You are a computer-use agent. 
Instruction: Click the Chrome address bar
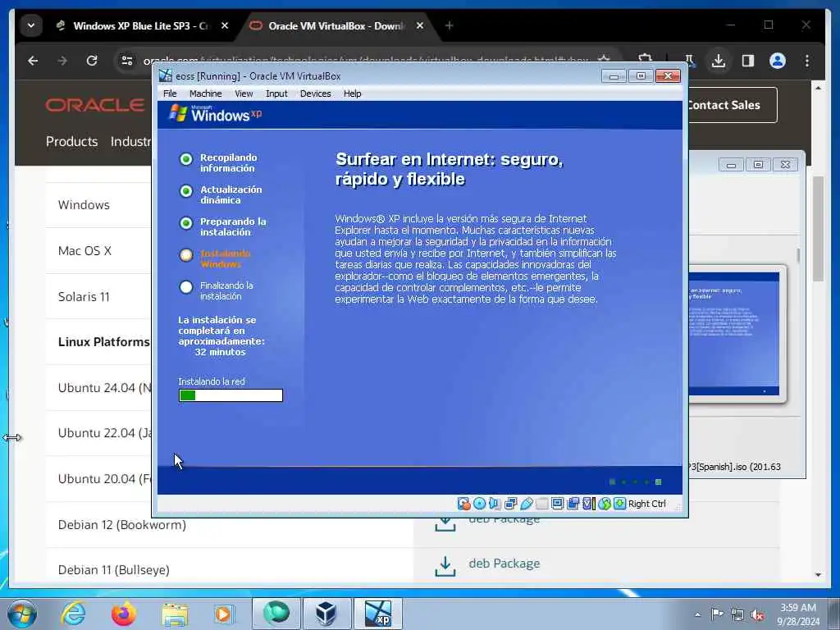[367, 61]
